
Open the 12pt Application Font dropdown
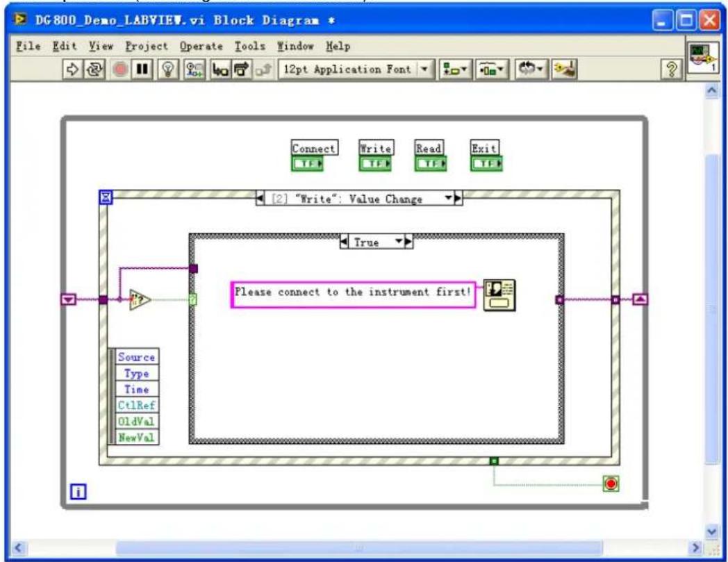[356, 69]
